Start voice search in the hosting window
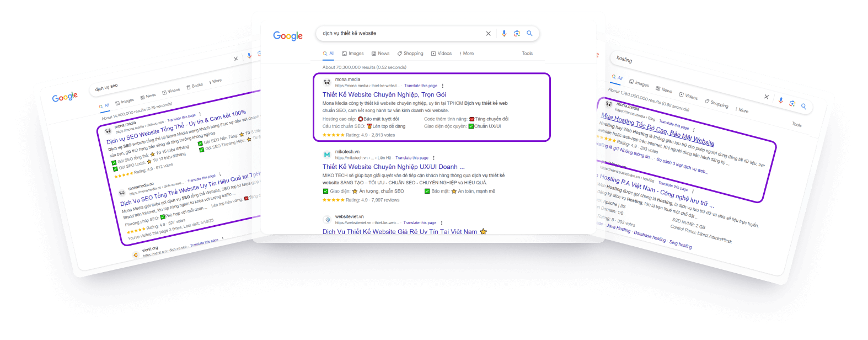The image size is (868, 340). [780, 100]
